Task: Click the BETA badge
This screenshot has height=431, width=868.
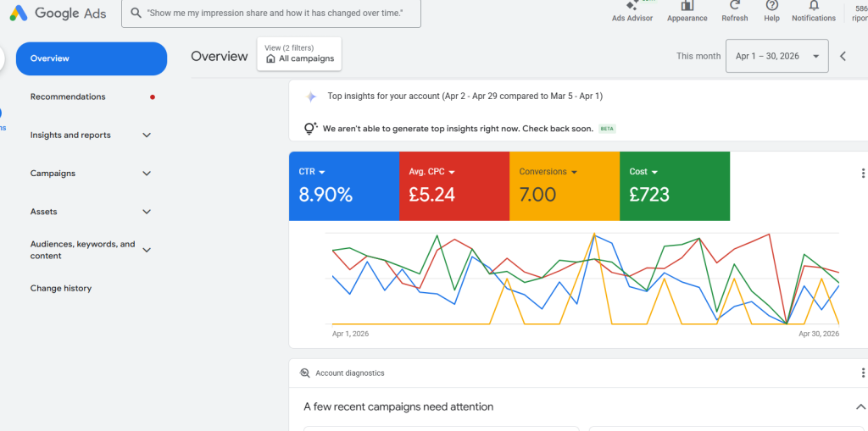Action: point(607,129)
